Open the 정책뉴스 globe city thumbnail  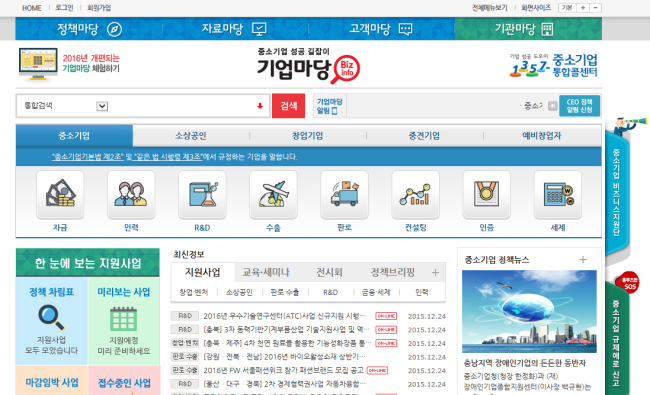(529, 311)
